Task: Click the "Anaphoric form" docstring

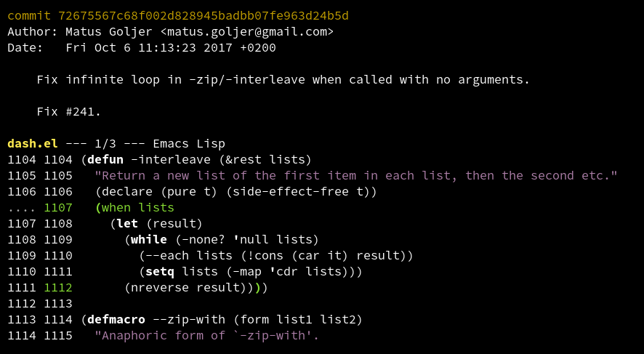Action: pos(207,335)
